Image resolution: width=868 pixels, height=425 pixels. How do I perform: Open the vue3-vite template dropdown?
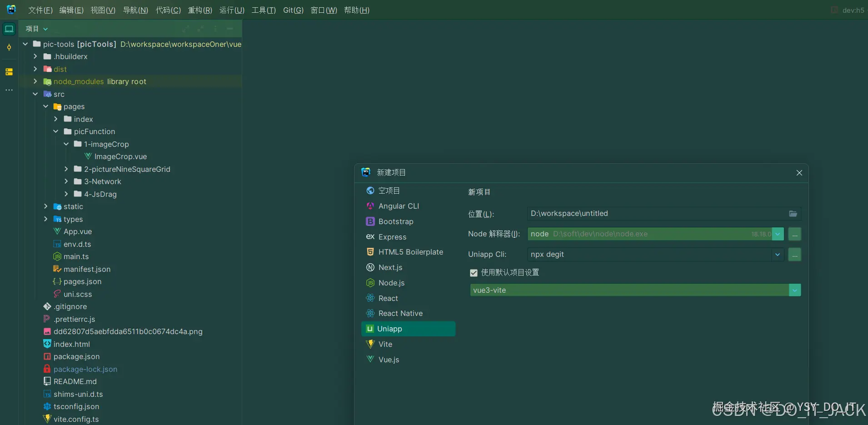[x=795, y=290]
